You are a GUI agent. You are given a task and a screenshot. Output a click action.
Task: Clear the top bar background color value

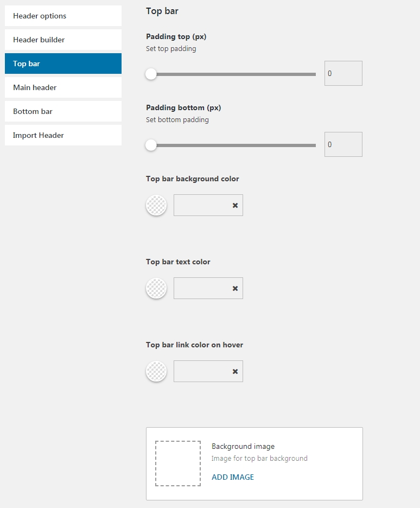tap(235, 205)
